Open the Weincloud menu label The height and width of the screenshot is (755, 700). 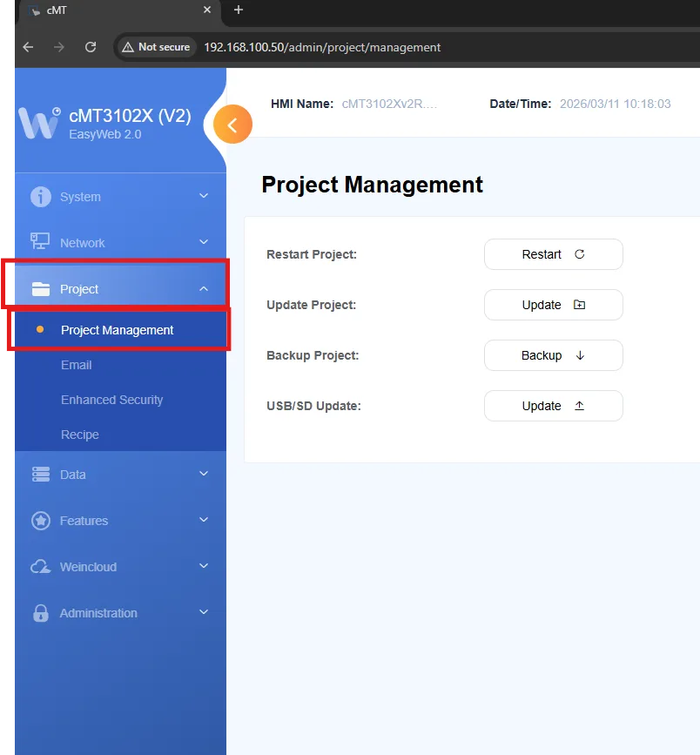click(88, 567)
